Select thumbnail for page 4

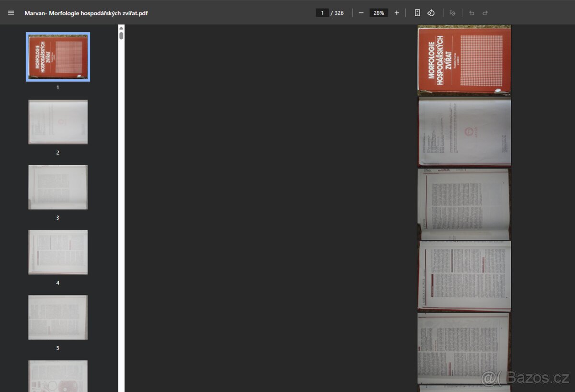[x=58, y=252]
